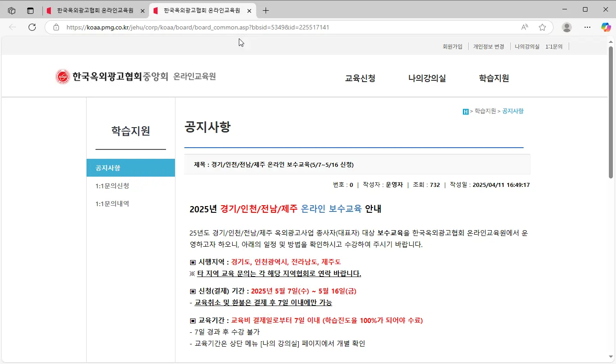Reload the current page
Image resolution: width=616 pixels, height=364 pixels.
point(32,27)
